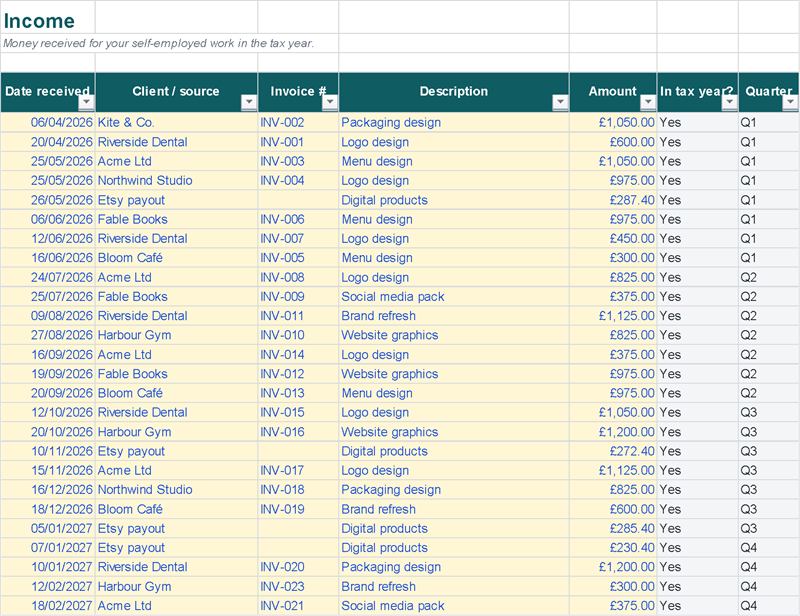Select the Northwind Studio cell for INV-004

(x=176, y=181)
